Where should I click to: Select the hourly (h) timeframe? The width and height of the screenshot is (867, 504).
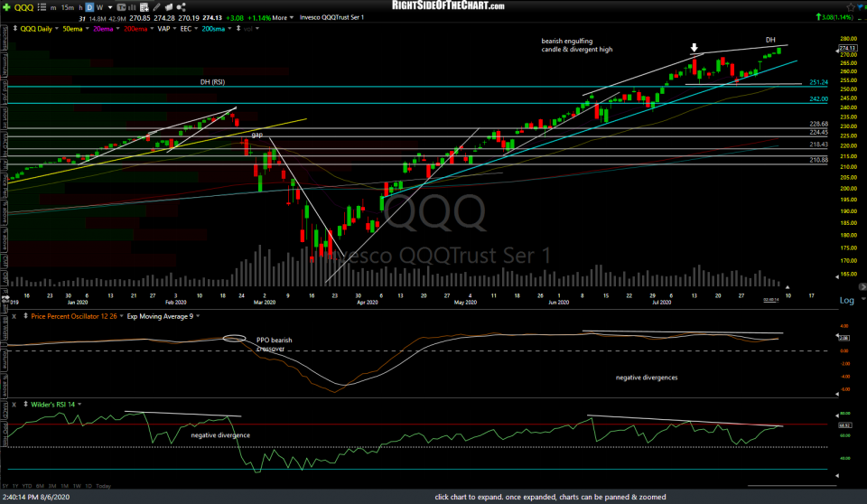tap(80, 8)
